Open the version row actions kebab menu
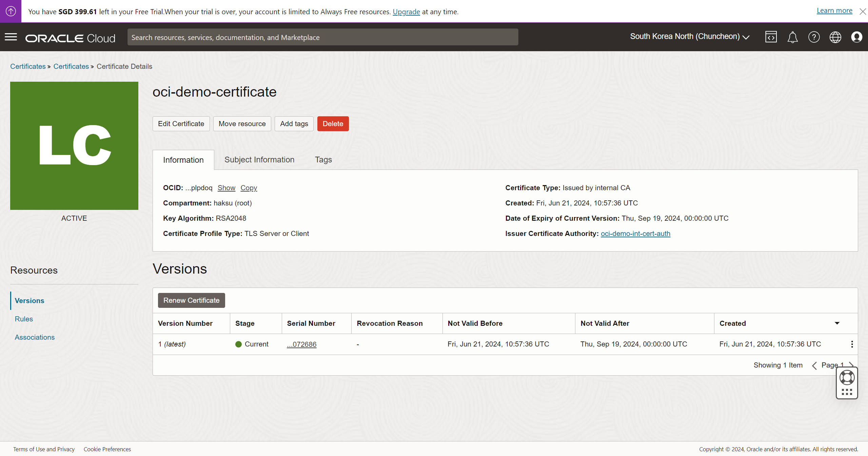 (x=852, y=344)
